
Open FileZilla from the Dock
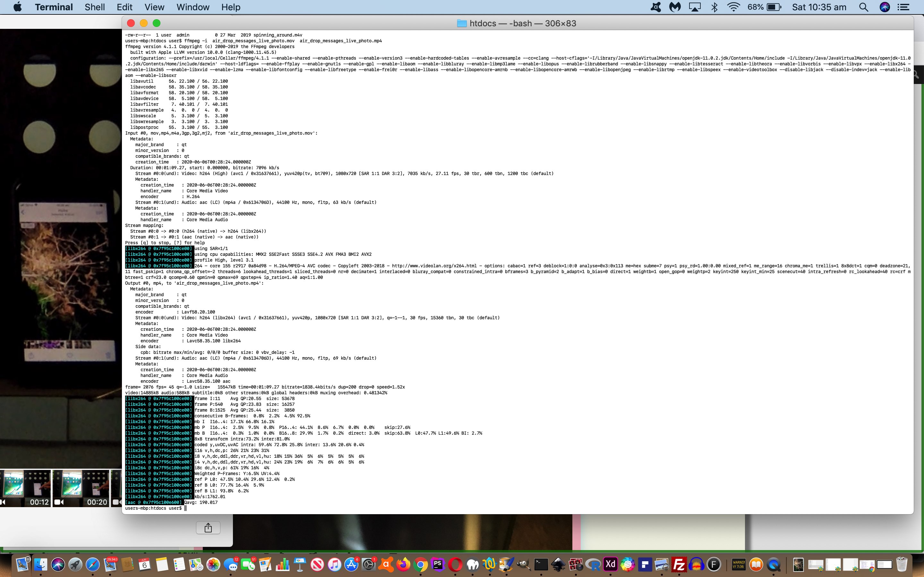click(x=679, y=564)
